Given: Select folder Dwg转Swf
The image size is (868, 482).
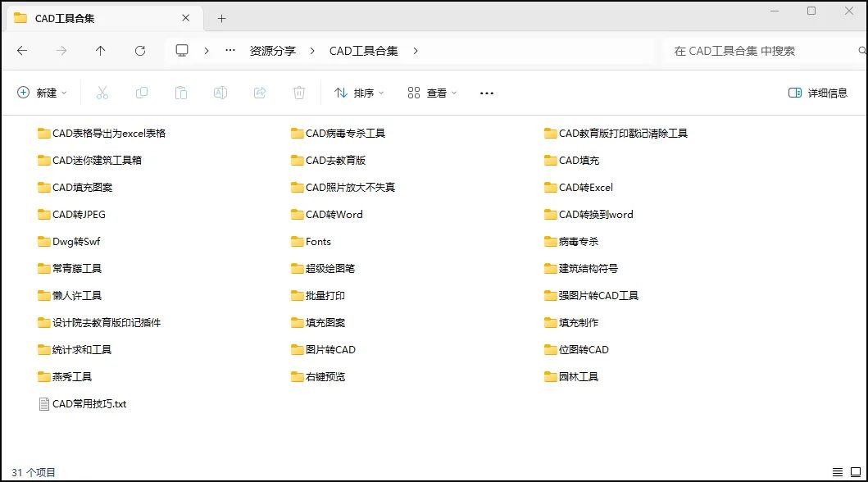Looking at the screenshot, I should [69, 242].
